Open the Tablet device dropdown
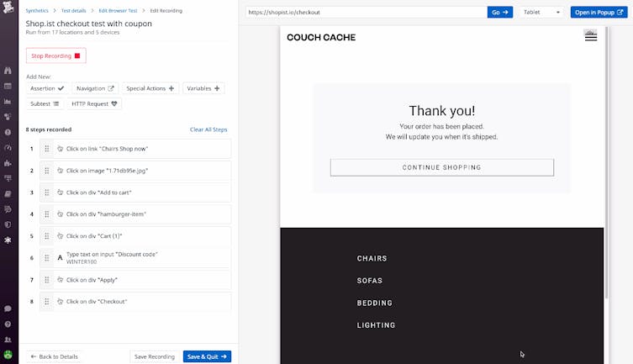 [541, 12]
